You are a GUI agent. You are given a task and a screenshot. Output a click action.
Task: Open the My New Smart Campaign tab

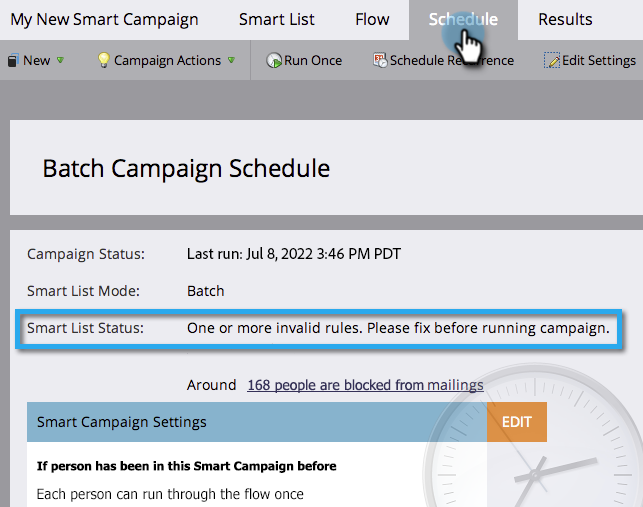click(104, 19)
